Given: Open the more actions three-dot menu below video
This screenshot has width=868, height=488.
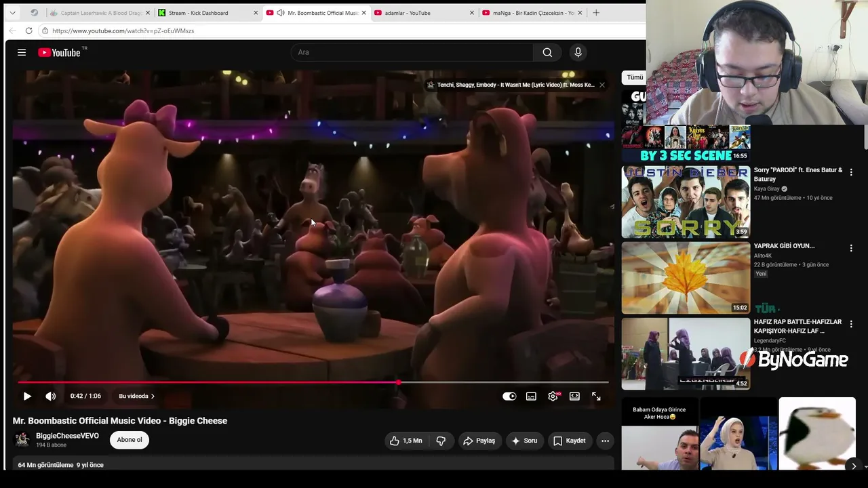Looking at the screenshot, I should [x=605, y=441].
